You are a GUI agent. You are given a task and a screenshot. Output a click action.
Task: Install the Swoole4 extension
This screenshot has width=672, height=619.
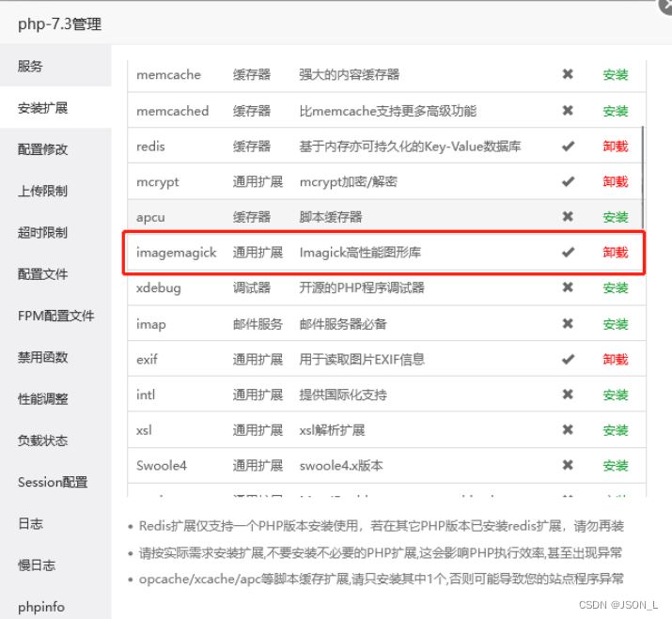point(616,466)
